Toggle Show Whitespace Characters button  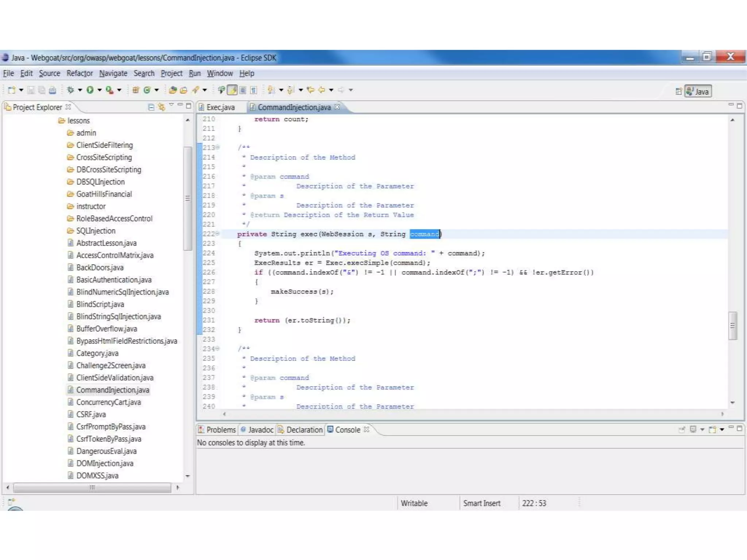[x=253, y=90]
